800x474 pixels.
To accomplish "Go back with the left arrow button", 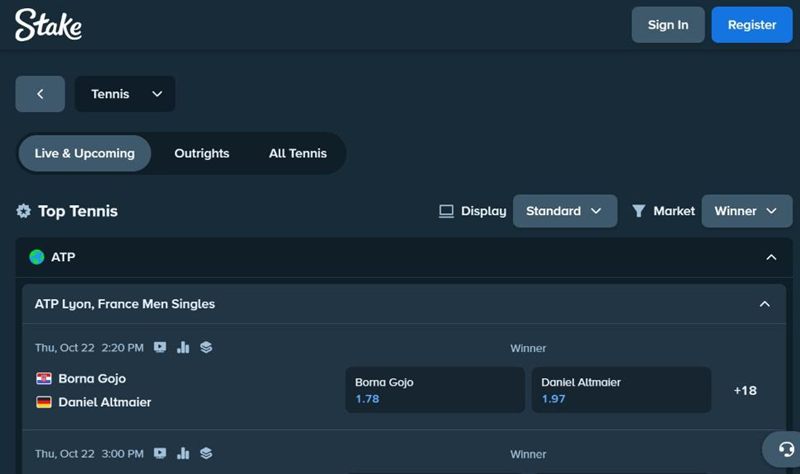I will pyautogui.click(x=40, y=94).
